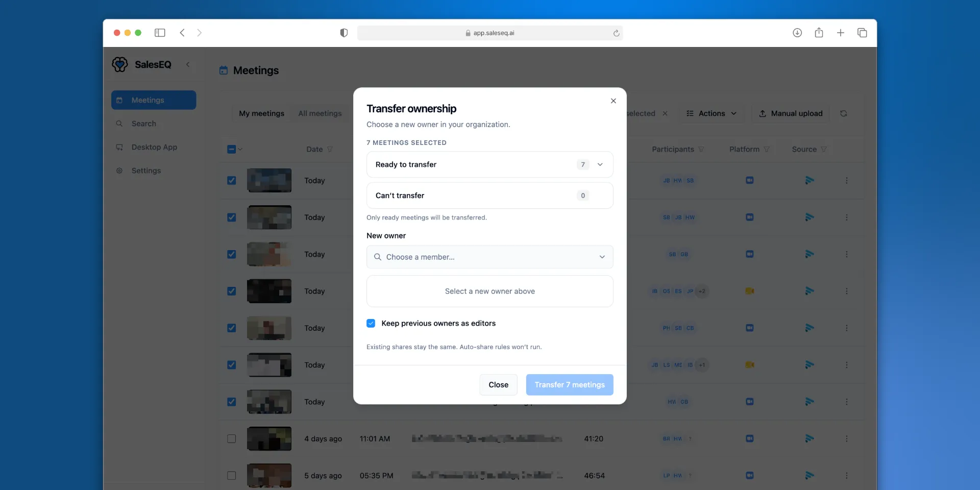
Task: Open the thumbnail of the 4 days ago meeting
Action: [269, 438]
